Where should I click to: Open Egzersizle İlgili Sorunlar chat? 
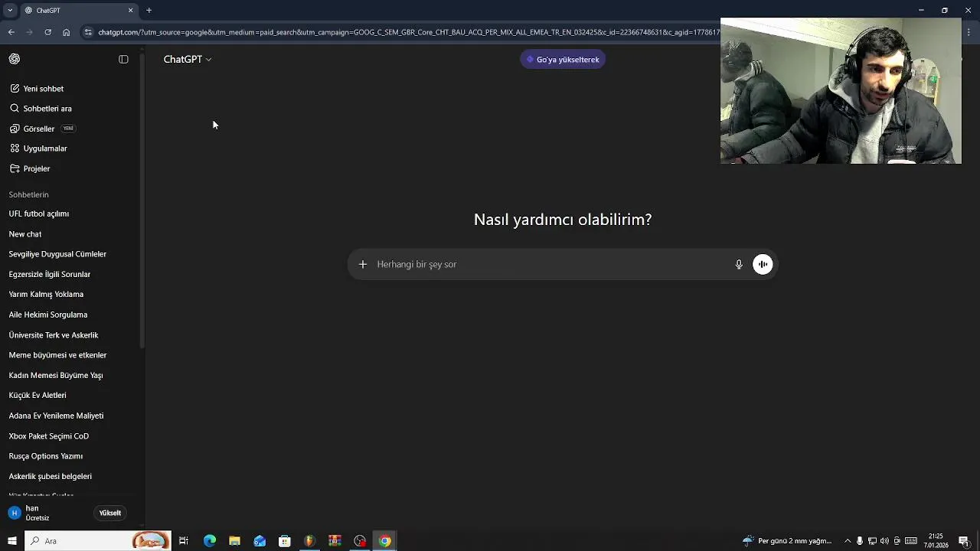tap(50, 274)
